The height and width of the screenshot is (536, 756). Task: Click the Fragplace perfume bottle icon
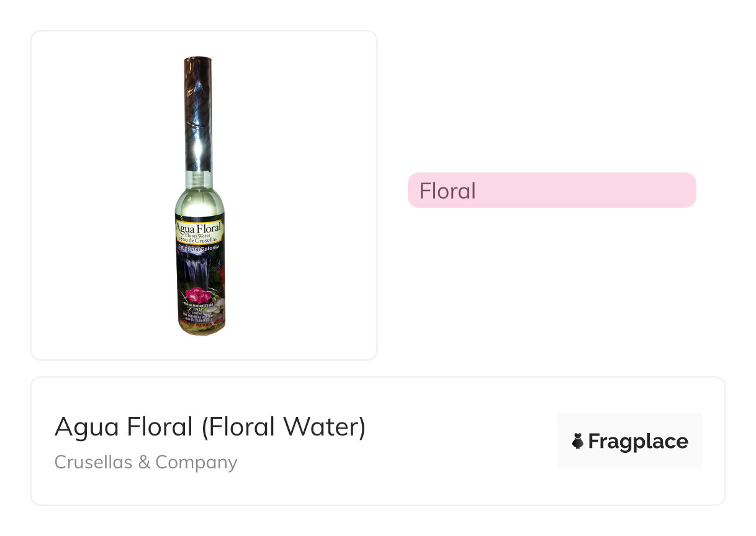point(578,441)
